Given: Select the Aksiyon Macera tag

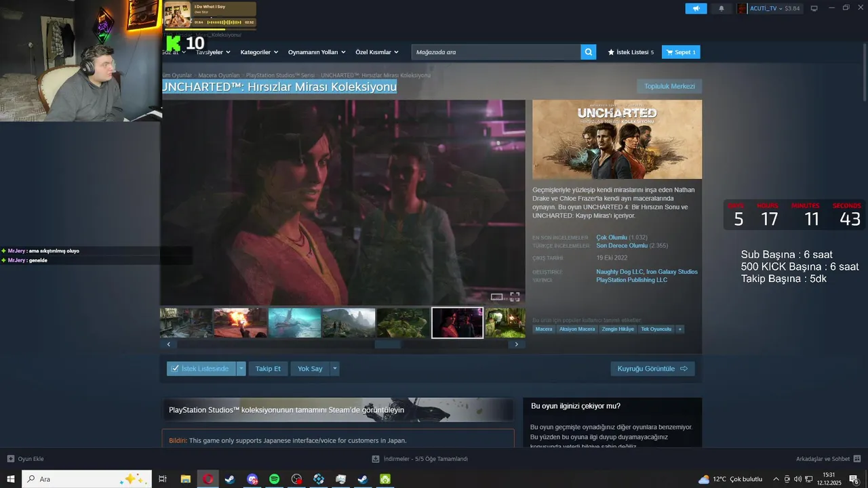Looking at the screenshot, I should click(577, 329).
